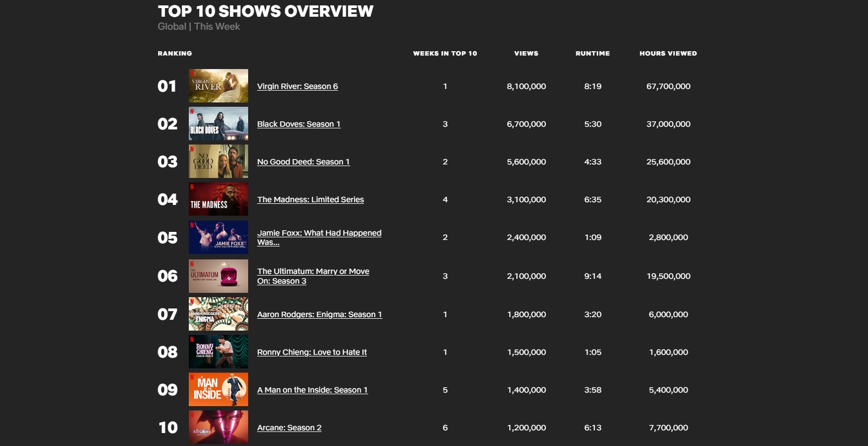The width and height of the screenshot is (868, 446).
Task: Click The Madness poster thumbnail
Action: click(x=218, y=199)
